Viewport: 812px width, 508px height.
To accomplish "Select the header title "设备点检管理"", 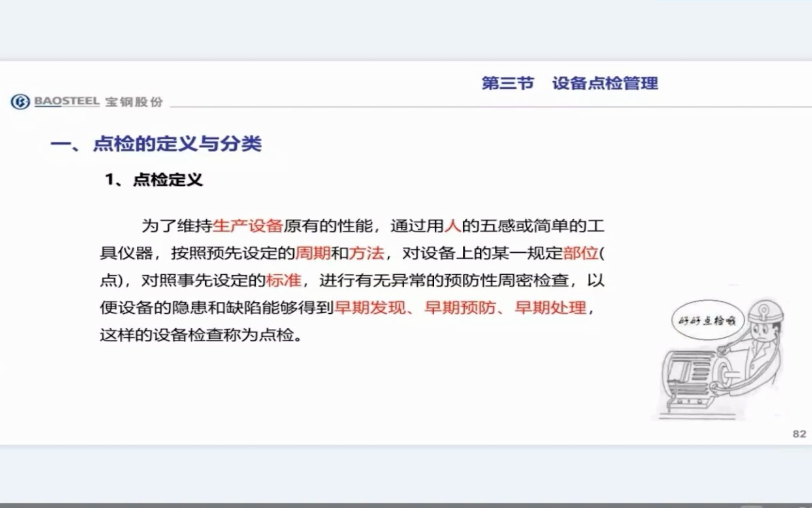I will [605, 83].
